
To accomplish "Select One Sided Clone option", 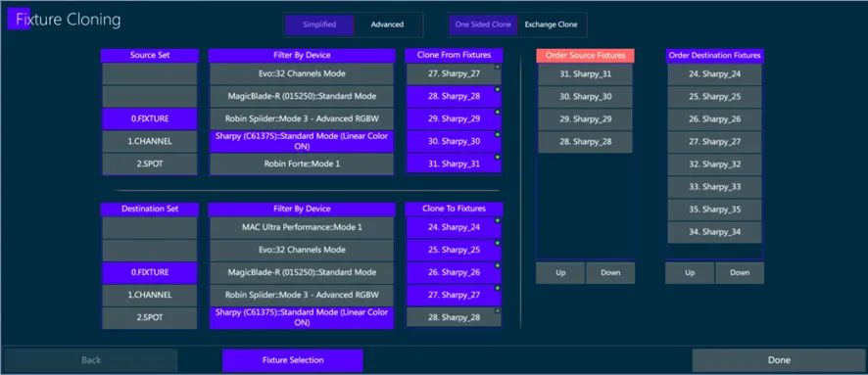I will 483,24.
